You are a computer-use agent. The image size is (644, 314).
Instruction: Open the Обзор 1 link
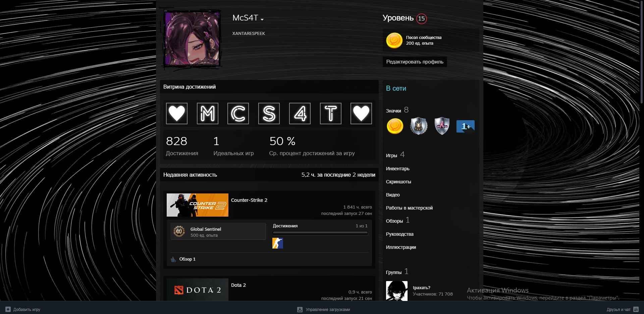pos(187,259)
